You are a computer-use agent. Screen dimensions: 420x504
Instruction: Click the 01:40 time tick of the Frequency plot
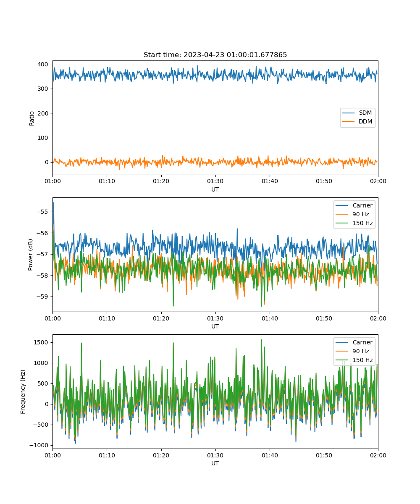click(x=269, y=455)
